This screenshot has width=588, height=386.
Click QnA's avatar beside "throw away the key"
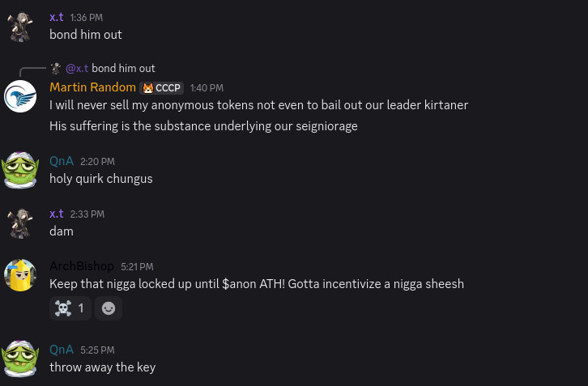pos(20,358)
